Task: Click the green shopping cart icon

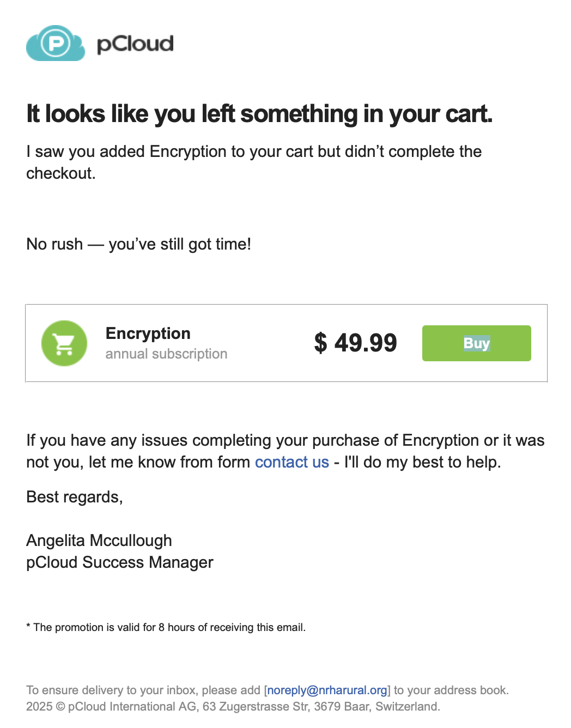Action: [x=64, y=343]
